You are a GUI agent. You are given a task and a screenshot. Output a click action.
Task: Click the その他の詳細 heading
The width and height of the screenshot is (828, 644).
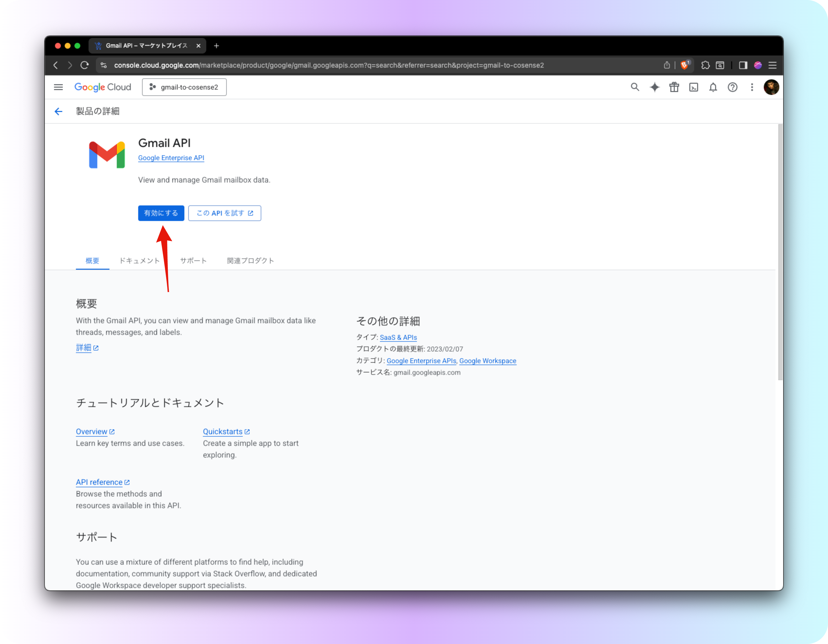pos(388,321)
